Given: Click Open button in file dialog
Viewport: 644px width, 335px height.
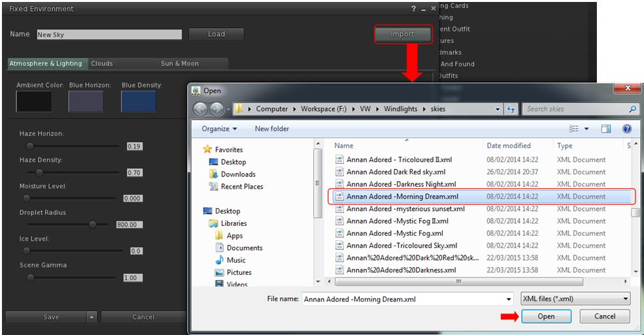Looking at the screenshot, I should click(x=546, y=317).
